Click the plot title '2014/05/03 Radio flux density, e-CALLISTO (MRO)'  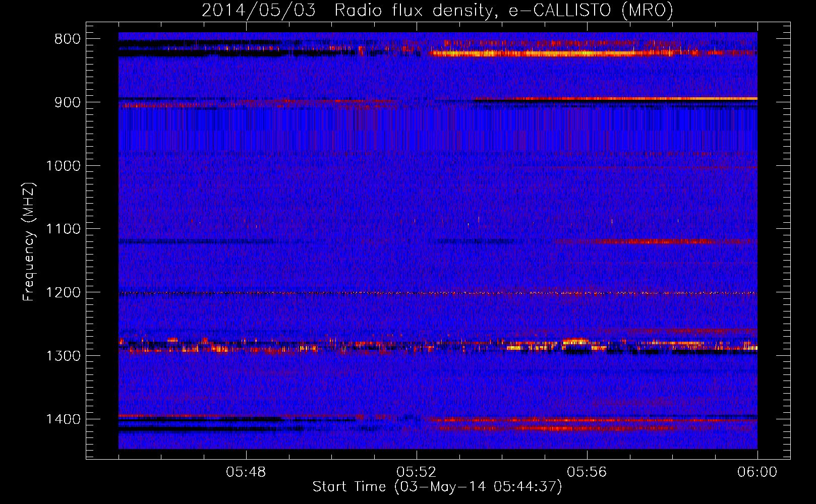click(x=437, y=10)
